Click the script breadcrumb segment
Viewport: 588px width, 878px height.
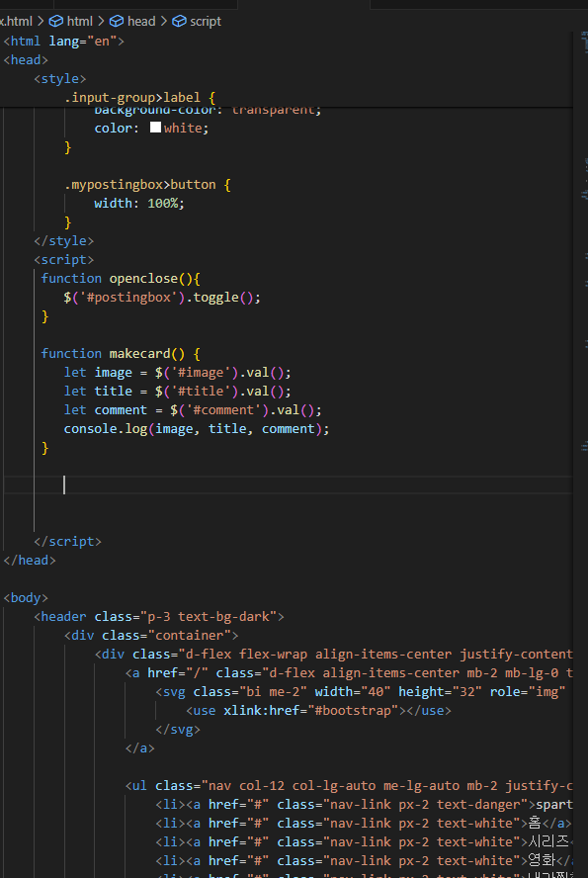(206, 22)
